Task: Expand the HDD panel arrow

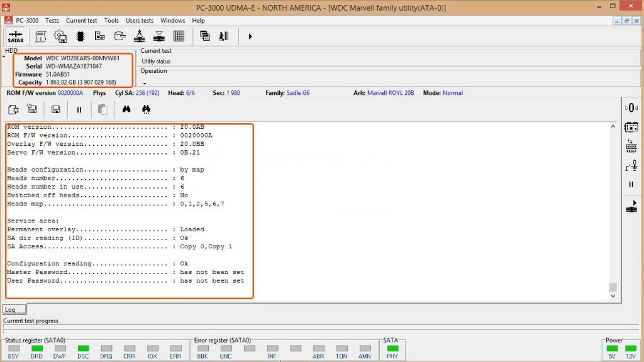Action: coord(4,57)
